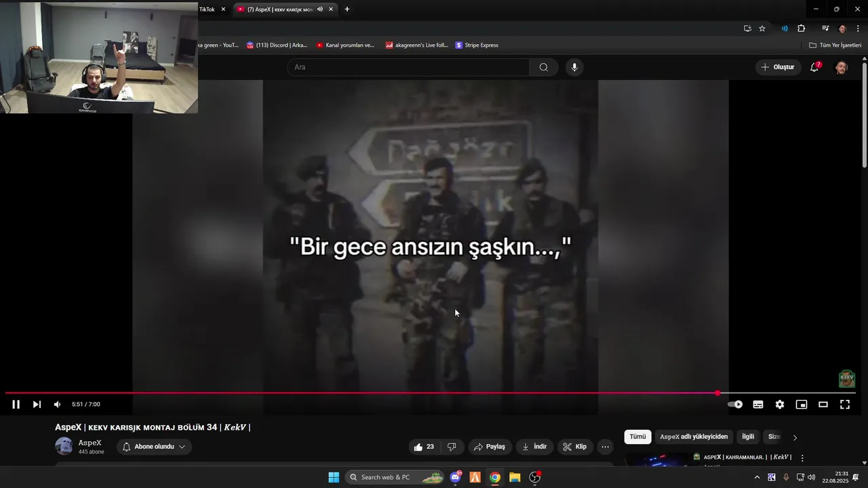Click the taskbar Search web & PC box

click(395, 477)
